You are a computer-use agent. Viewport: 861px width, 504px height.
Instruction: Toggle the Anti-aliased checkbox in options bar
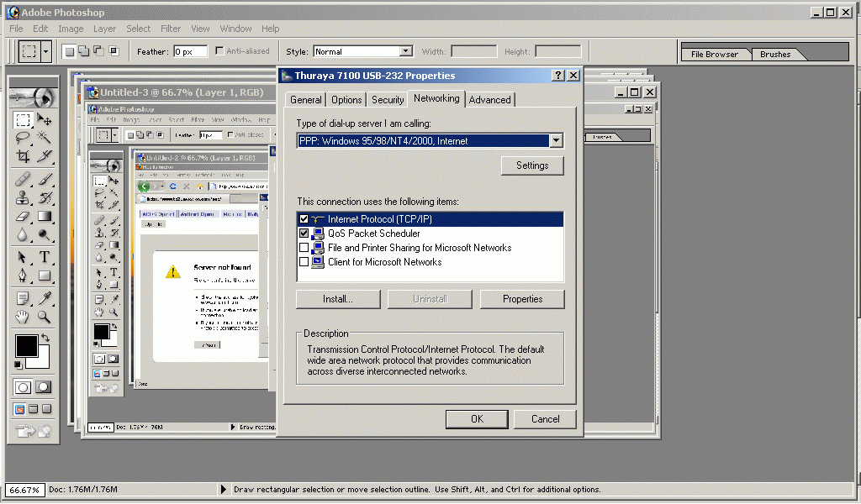coord(219,51)
